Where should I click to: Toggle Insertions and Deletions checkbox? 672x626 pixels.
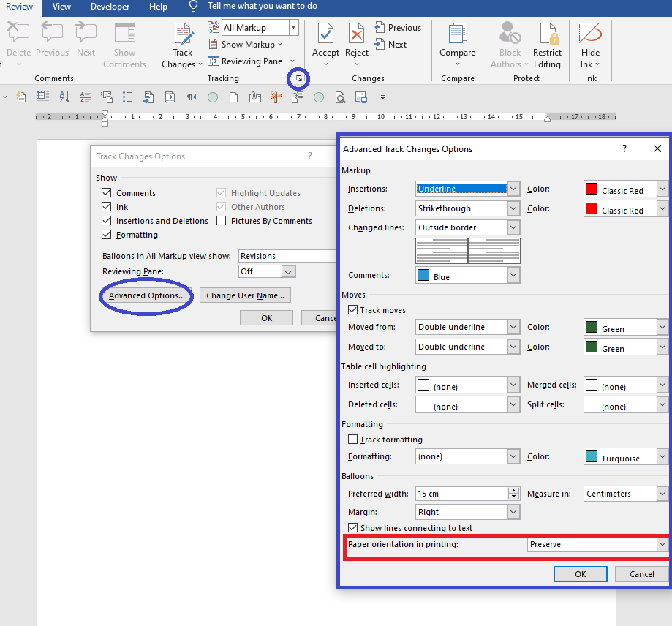(x=106, y=221)
